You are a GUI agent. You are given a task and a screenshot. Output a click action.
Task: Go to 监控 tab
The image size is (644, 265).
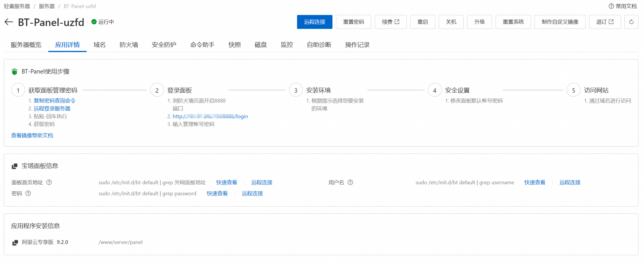[287, 45]
